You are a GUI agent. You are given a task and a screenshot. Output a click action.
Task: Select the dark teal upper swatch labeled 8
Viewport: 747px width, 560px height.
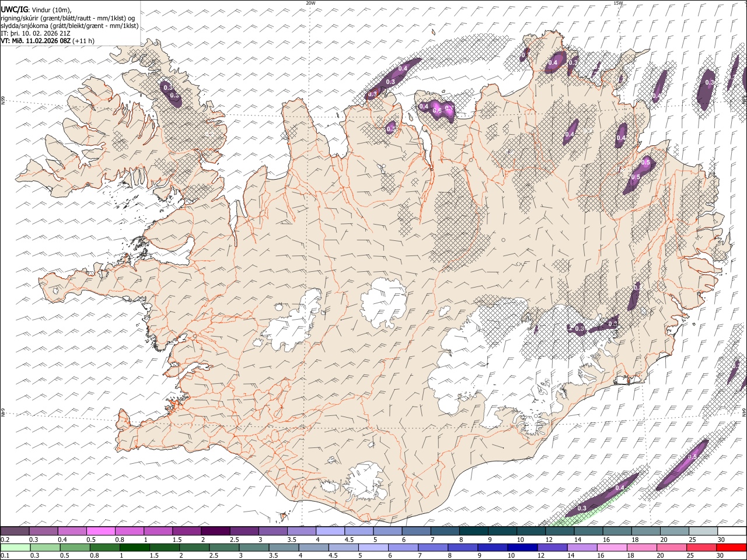click(x=473, y=531)
